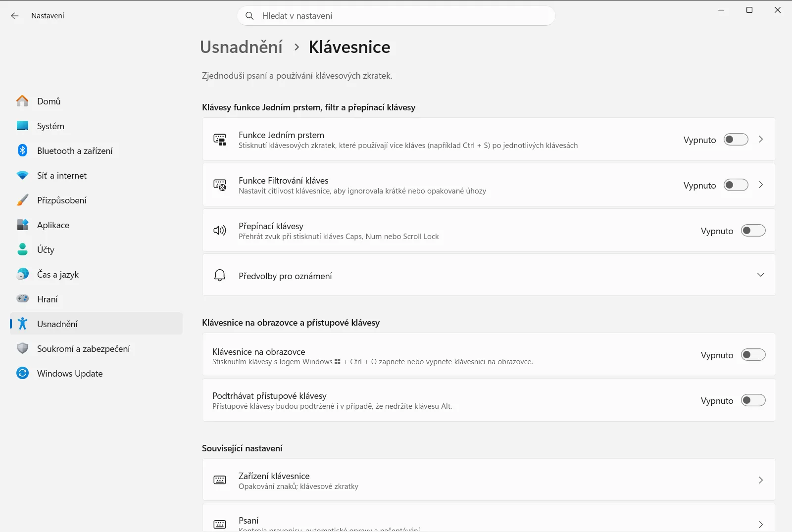Click the bell icon for Předvolby pro oznámení
The image size is (792, 532).
[x=220, y=275]
